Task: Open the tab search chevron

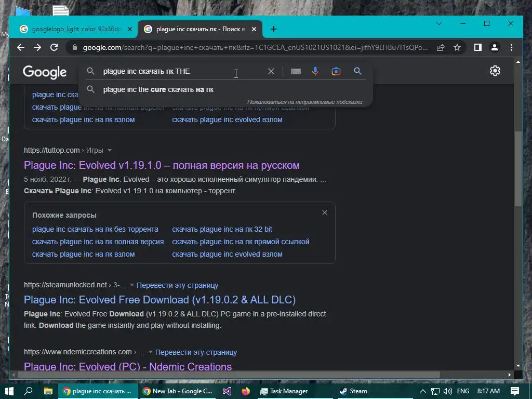Action: click(439, 23)
